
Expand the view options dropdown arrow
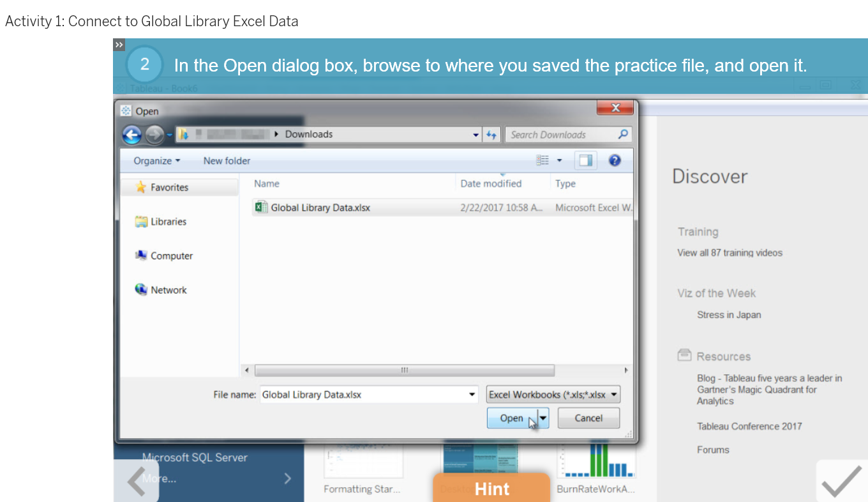[x=560, y=161]
